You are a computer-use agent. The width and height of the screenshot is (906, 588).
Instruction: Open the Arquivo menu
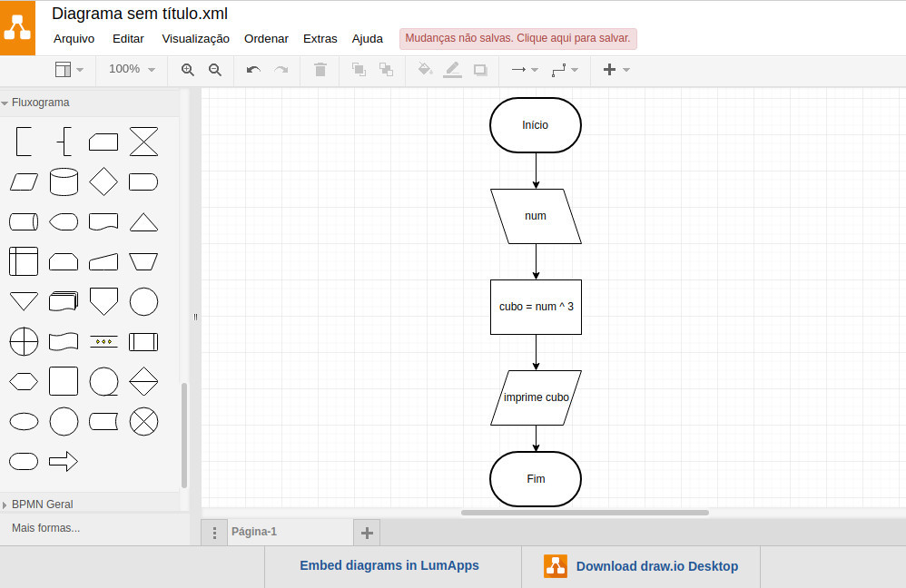click(x=74, y=39)
